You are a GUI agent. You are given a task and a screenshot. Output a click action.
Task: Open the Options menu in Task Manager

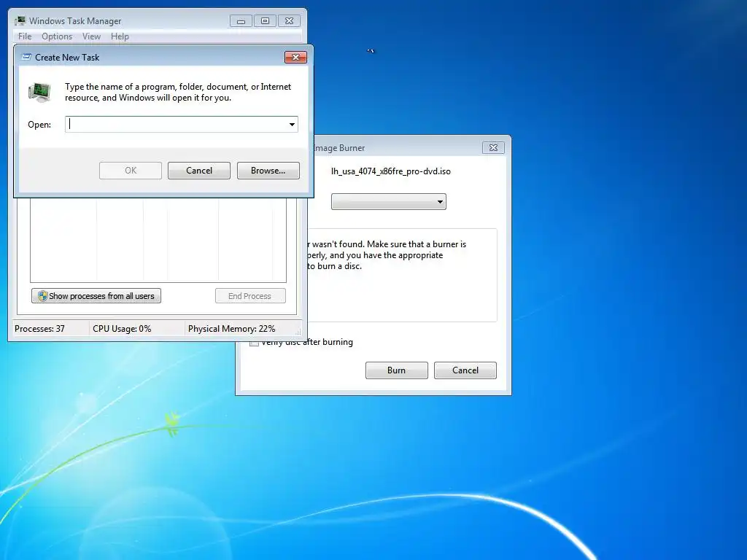click(x=57, y=36)
